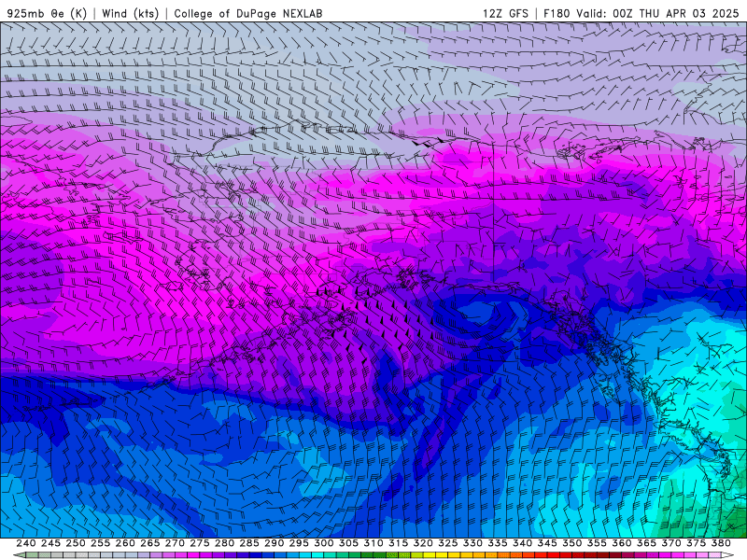
Task: Click the yellow color bar swatch below 325
Action: (x=442, y=555)
